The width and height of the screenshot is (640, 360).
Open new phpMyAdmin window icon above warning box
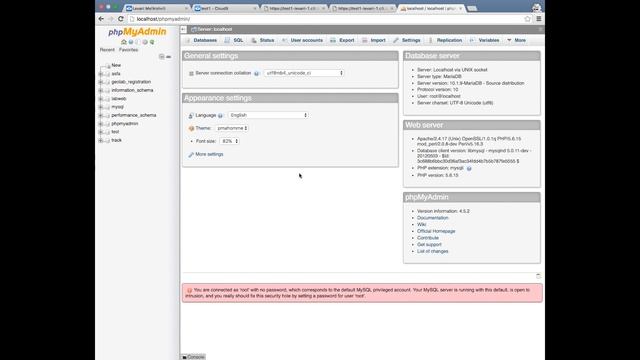[x=538, y=276]
